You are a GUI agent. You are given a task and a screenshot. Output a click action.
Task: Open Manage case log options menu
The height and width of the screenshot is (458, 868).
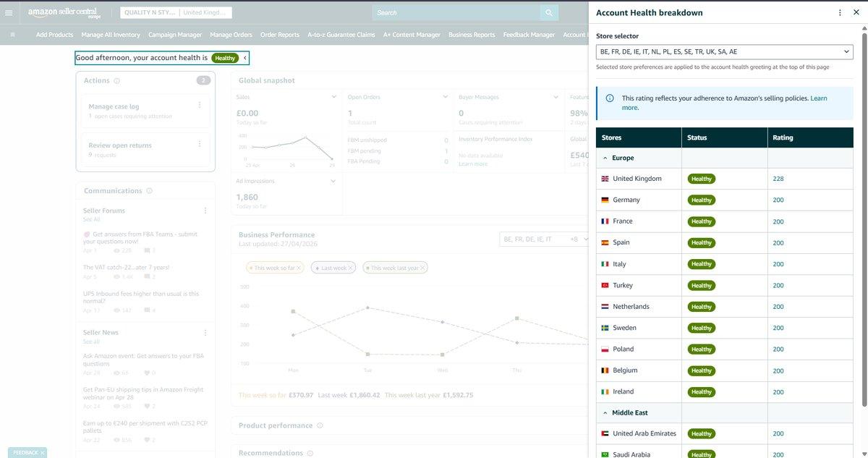200,105
